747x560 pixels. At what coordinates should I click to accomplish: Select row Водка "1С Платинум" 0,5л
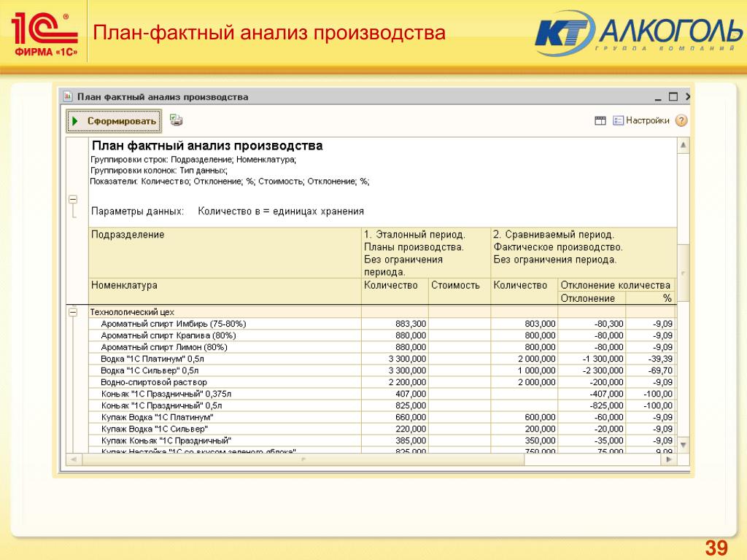[x=152, y=359]
